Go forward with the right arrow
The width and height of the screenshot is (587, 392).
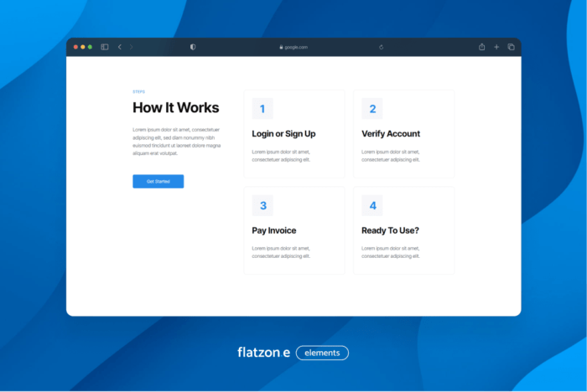(x=132, y=47)
